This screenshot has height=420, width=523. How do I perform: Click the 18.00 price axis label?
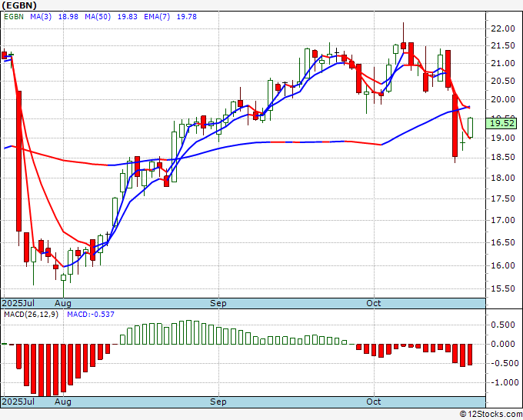(x=503, y=178)
